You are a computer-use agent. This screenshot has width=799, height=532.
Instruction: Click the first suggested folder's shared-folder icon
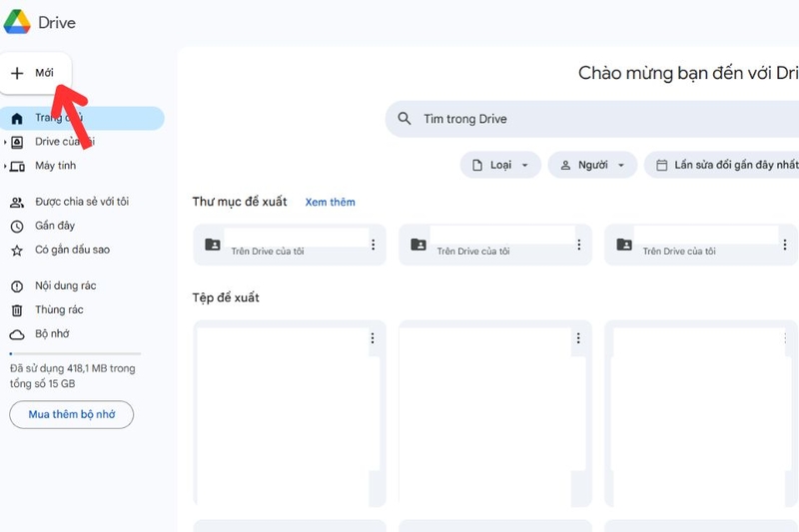pyautogui.click(x=213, y=245)
